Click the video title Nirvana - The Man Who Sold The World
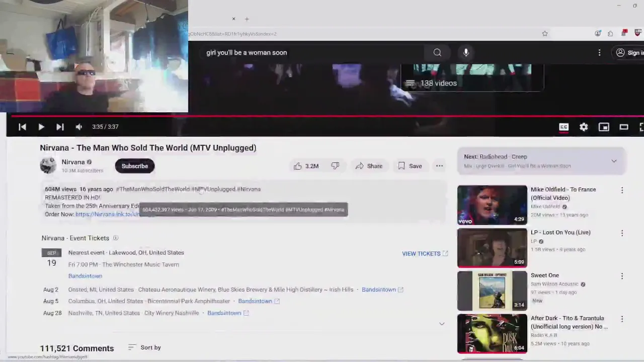 click(x=148, y=148)
